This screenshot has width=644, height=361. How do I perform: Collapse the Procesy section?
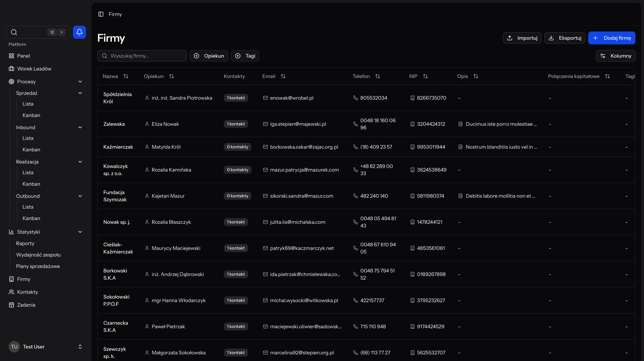pos(80,82)
